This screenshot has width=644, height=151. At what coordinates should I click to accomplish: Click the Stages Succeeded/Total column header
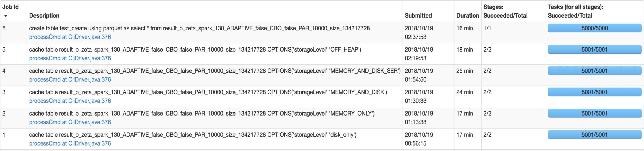tap(505, 11)
